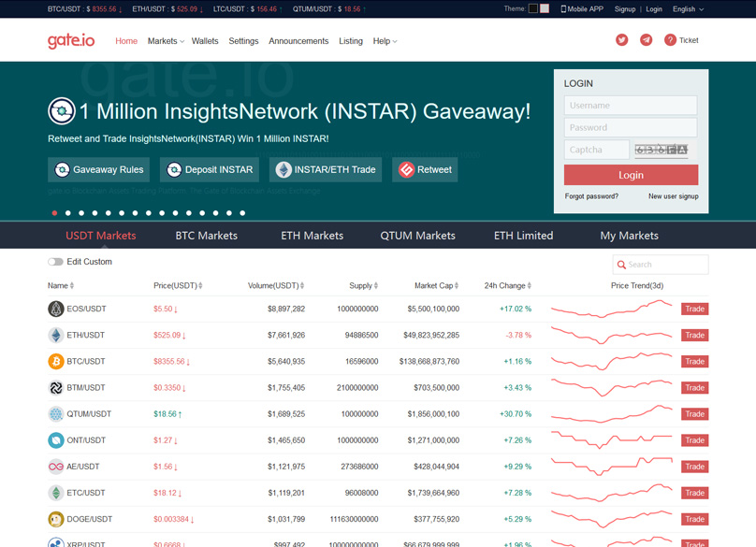
Task: Switch to ETH Limited tab
Action: (524, 236)
